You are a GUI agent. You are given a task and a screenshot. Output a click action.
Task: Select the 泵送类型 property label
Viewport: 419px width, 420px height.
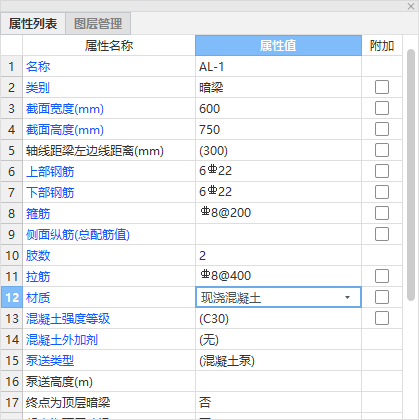pyautogui.click(x=50, y=361)
